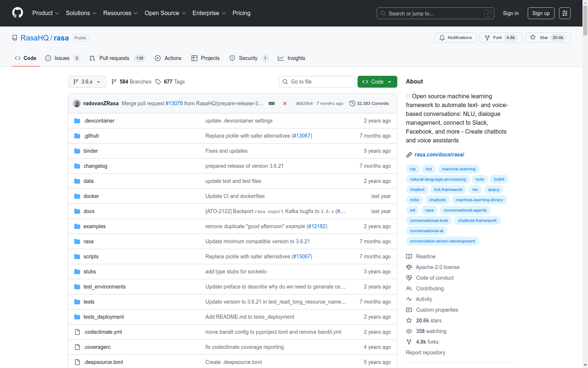
Task: Star the rasa repository
Action: click(x=548, y=38)
